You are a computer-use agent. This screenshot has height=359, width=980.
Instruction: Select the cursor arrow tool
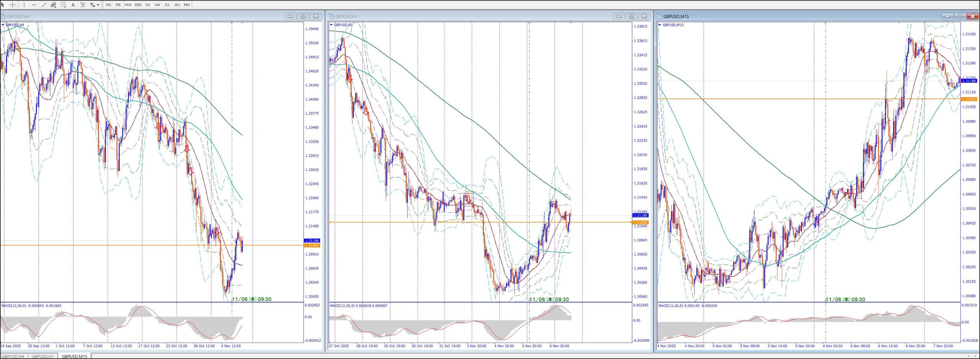click(3, 5)
